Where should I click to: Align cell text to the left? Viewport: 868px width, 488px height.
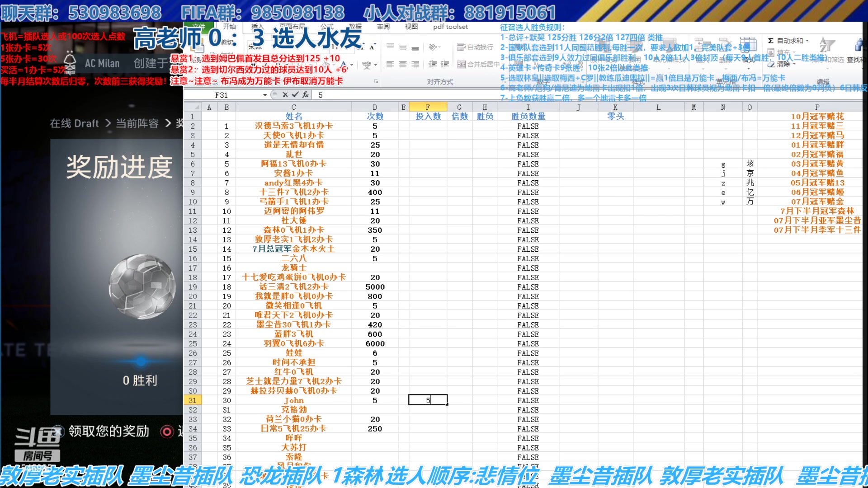pos(390,65)
